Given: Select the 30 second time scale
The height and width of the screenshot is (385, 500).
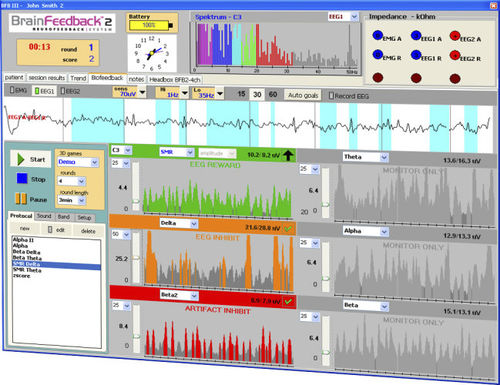Looking at the screenshot, I should tap(257, 94).
